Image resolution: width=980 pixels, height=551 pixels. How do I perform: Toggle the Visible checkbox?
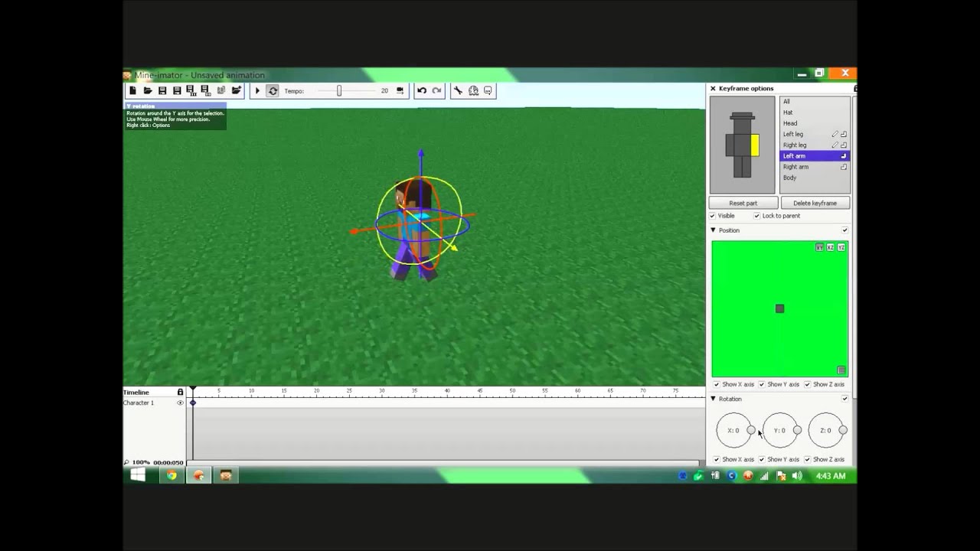click(712, 216)
